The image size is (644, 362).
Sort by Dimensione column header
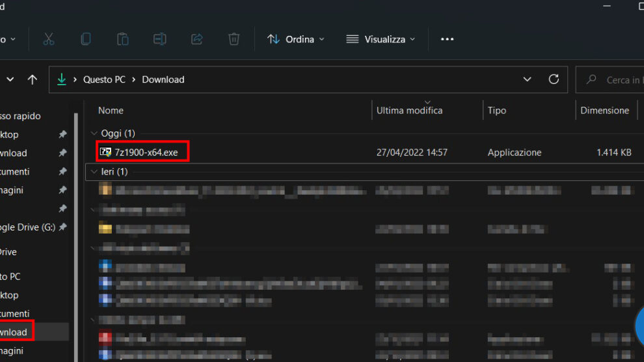(604, 111)
